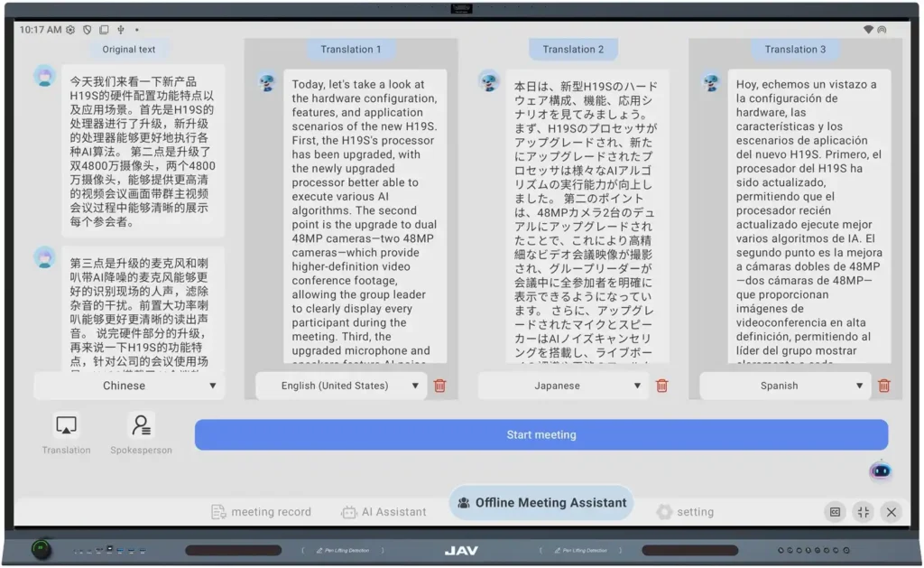Click the robot avatar in Translation 1

click(267, 82)
